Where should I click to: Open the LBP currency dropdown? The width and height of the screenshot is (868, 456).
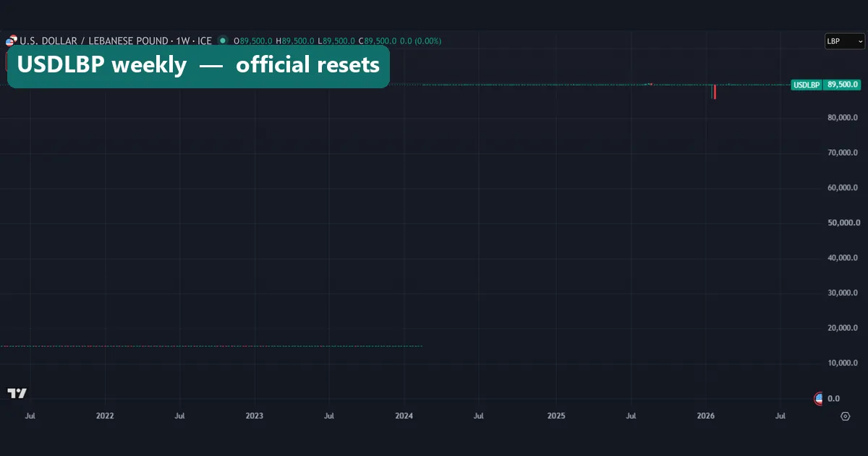click(x=845, y=41)
